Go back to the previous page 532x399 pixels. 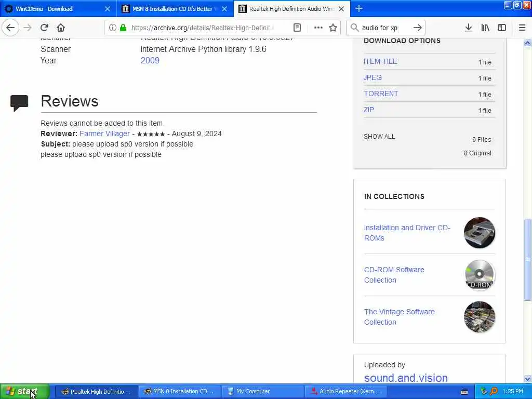(x=10, y=28)
